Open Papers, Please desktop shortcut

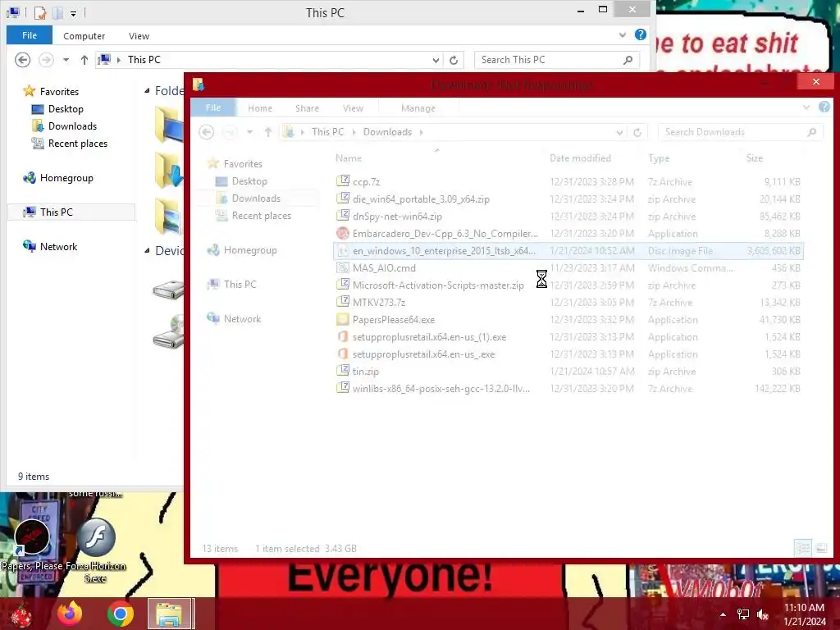pos(32,545)
